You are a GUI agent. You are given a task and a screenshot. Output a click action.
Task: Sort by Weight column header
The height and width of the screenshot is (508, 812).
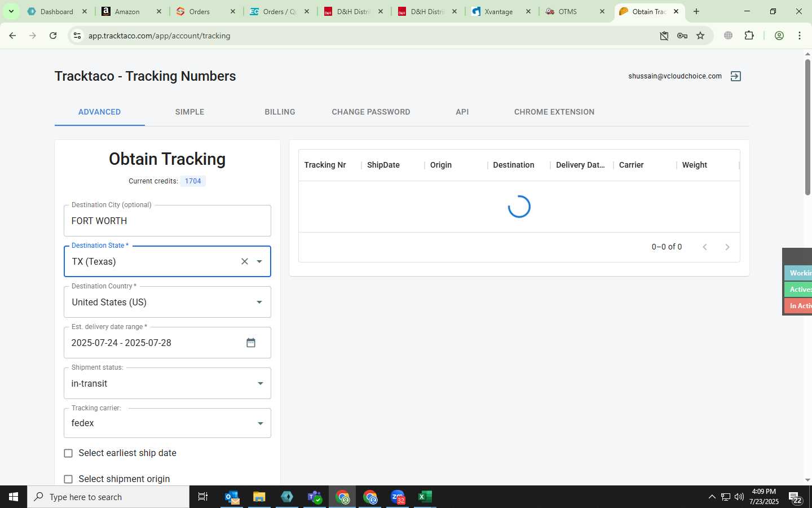695,165
